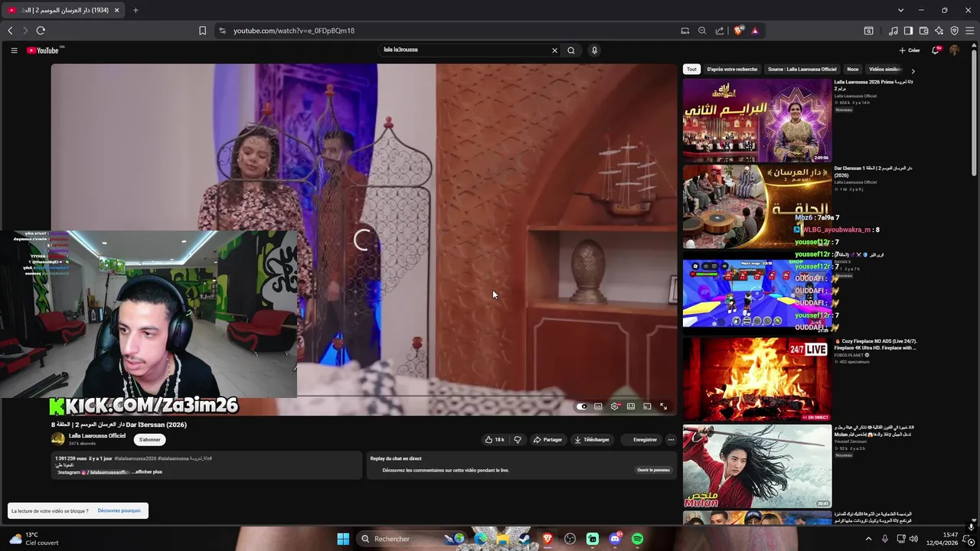The width and height of the screenshot is (980, 551).
Task: Go back with browser back arrow
Action: point(10,31)
